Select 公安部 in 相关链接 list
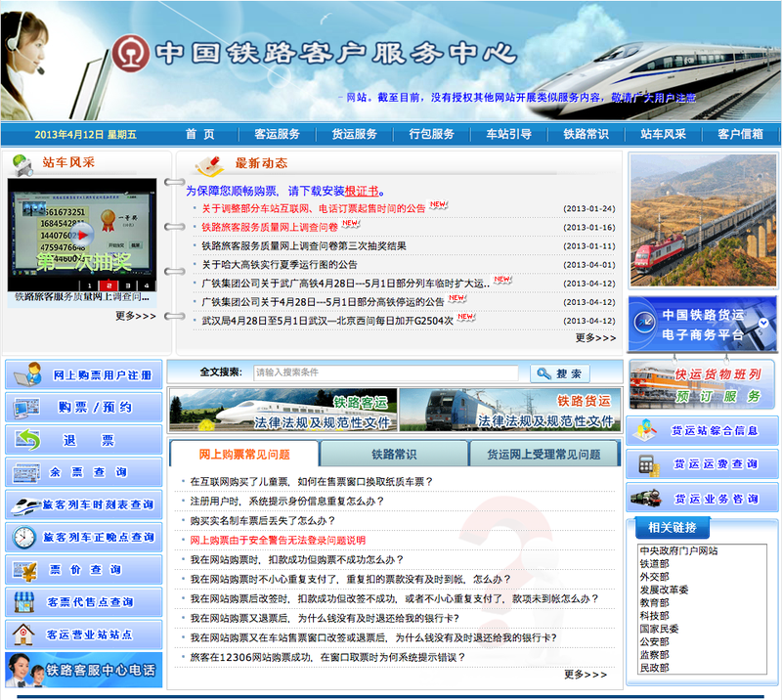Viewport: 782px width, 700px height. point(654,641)
